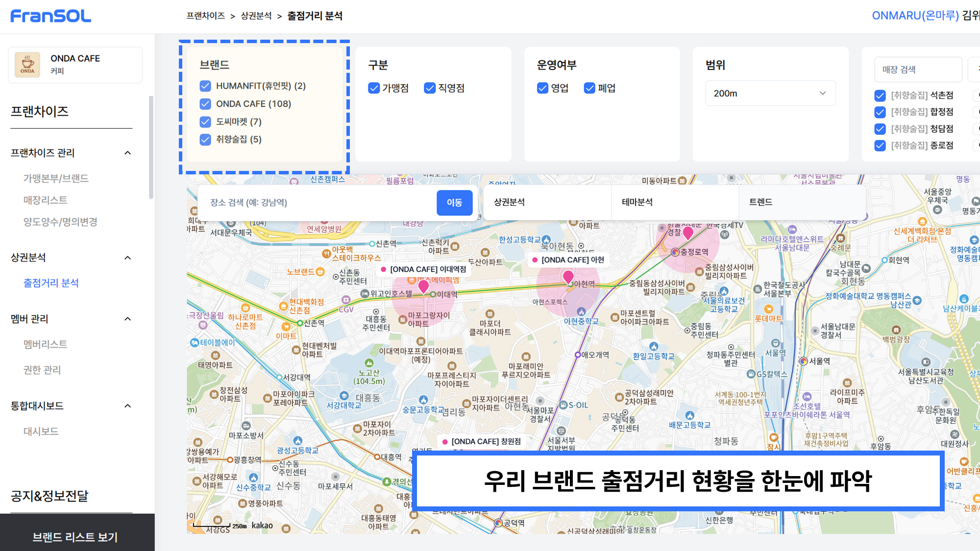Open the 200m range dropdown
The width and height of the screenshot is (980, 551).
pyautogui.click(x=770, y=93)
